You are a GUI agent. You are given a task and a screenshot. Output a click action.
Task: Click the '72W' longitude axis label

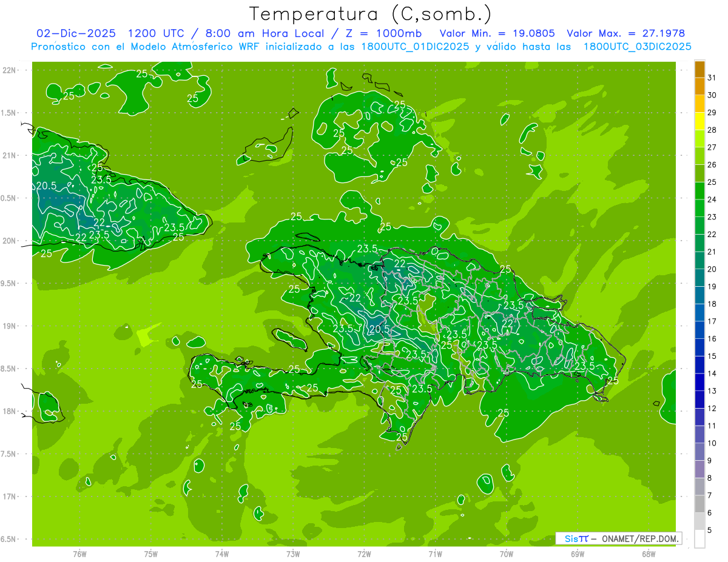pyautogui.click(x=364, y=554)
